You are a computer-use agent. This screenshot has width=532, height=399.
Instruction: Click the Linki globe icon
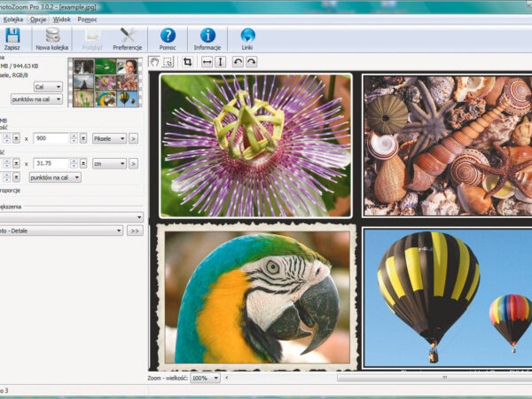point(247,36)
